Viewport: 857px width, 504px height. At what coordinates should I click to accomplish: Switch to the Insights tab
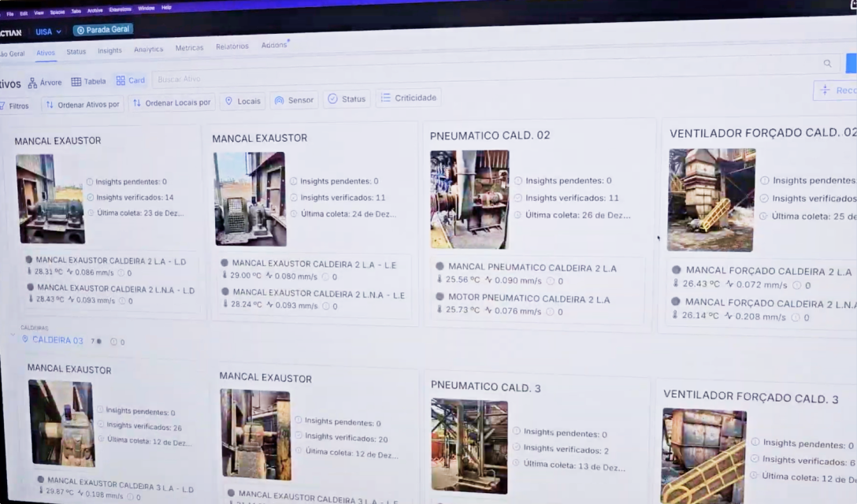[x=109, y=51]
